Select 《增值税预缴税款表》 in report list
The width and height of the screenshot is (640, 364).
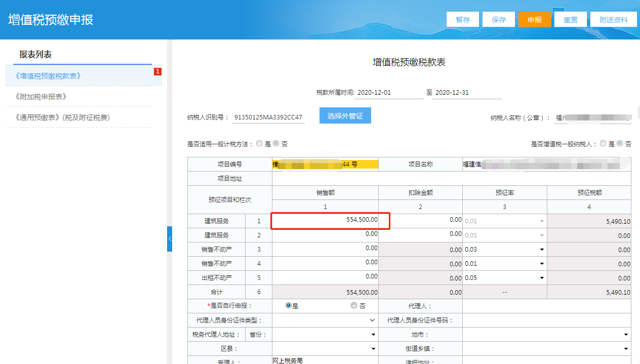pos(49,76)
